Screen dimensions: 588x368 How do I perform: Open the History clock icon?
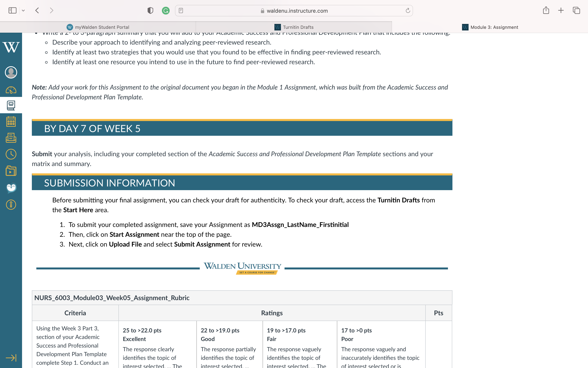[11, 154]
